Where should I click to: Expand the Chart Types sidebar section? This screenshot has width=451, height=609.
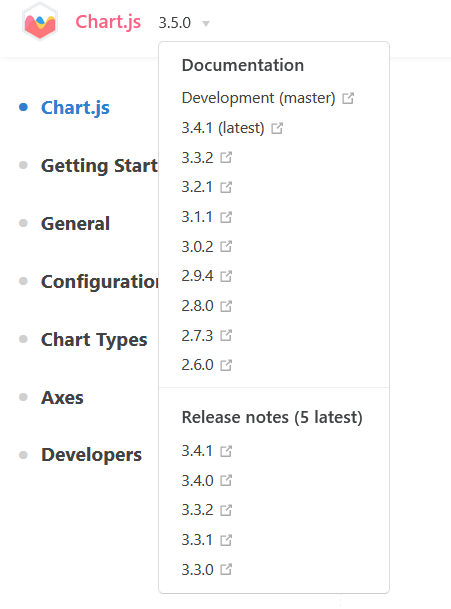click(x=94, y=340)
